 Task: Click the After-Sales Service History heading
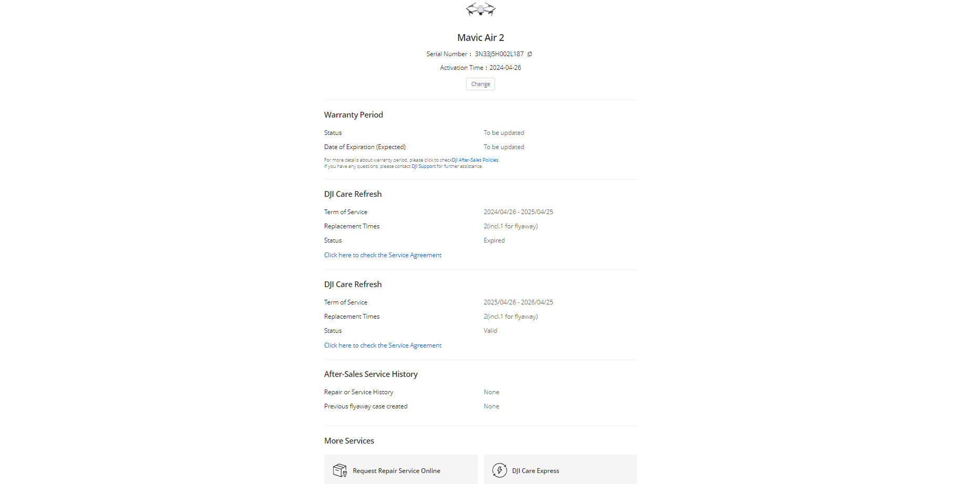[371, 374]
